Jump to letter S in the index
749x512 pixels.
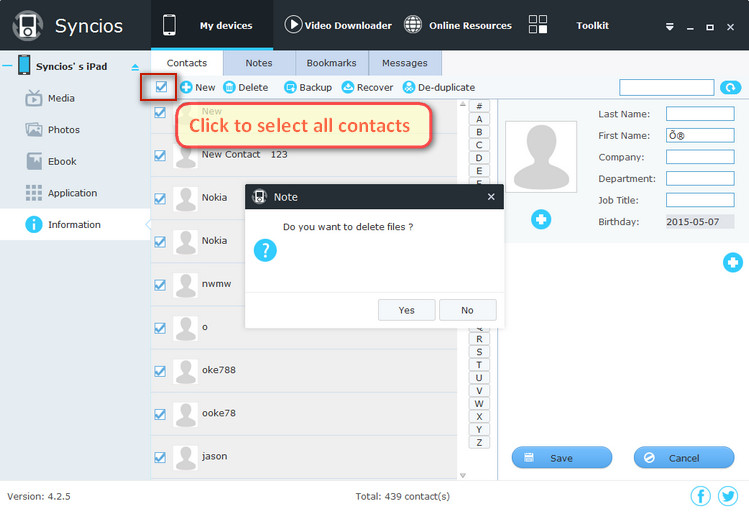coord(479,352)
